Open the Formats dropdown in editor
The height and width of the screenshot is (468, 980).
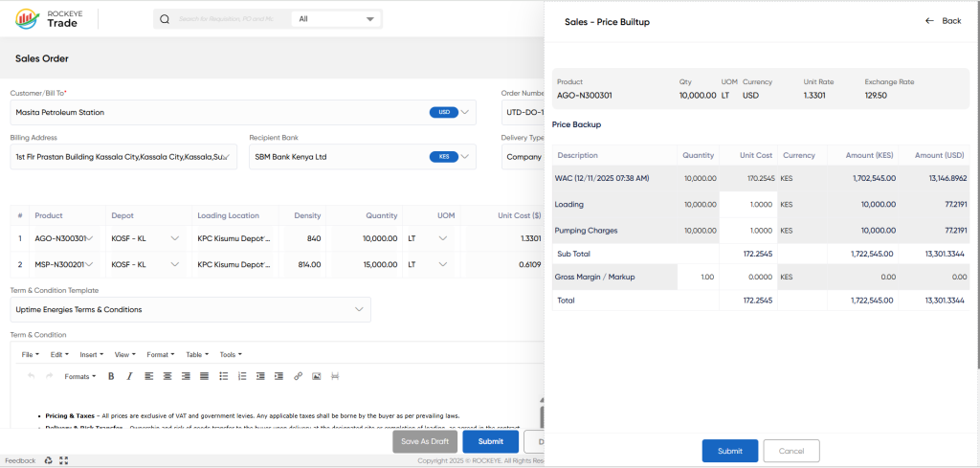[x=80, y=377]
